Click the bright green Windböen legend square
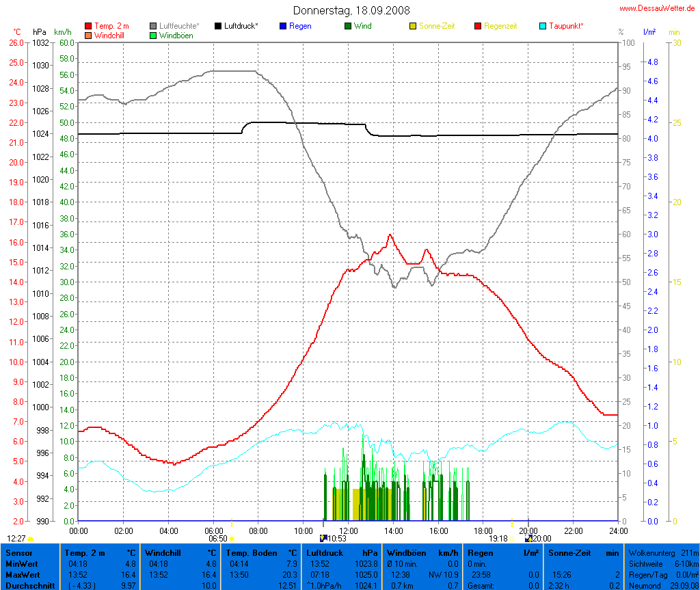The height and width of the screenshot is (590, 700). click(x=153, y=35)
